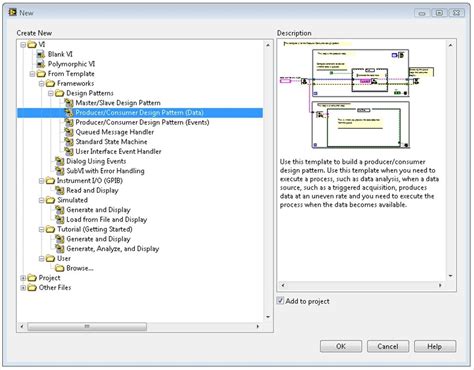Click the Standard State Machine template icon
This screenshot has height=370, width=474.
tap(69, 142)
